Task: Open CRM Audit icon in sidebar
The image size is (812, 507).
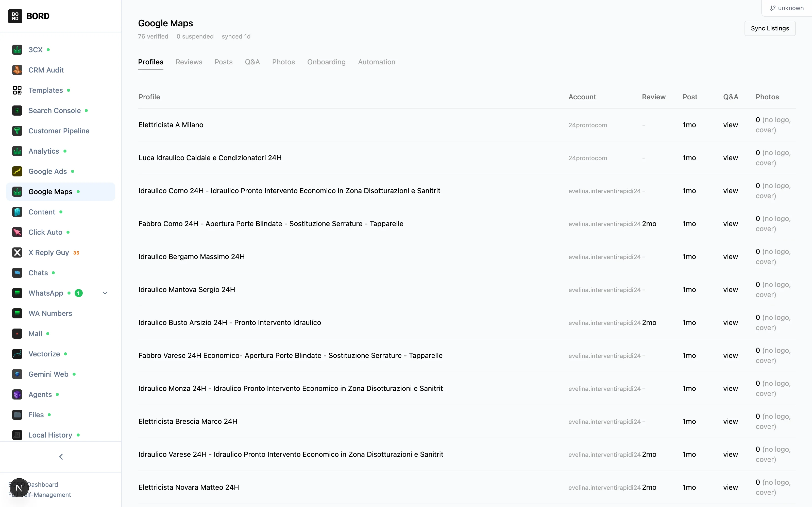Action: click(x=17, y=70)
